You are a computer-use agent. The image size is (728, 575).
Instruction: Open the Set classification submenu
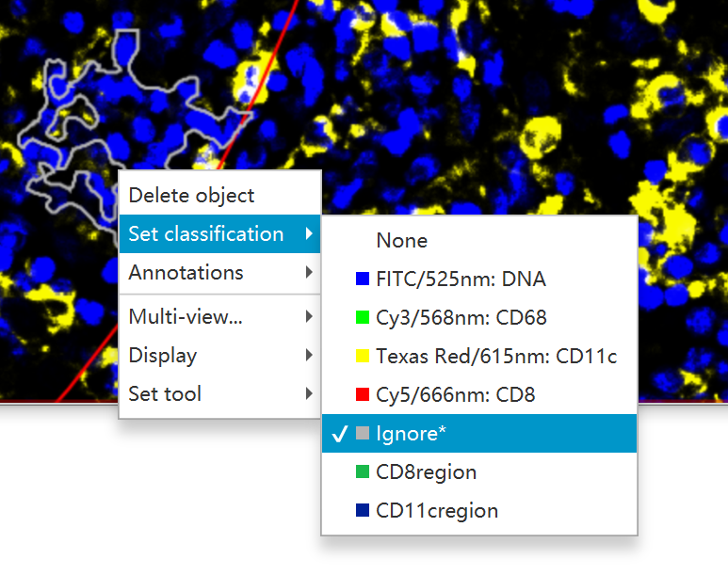pos(205,234)
